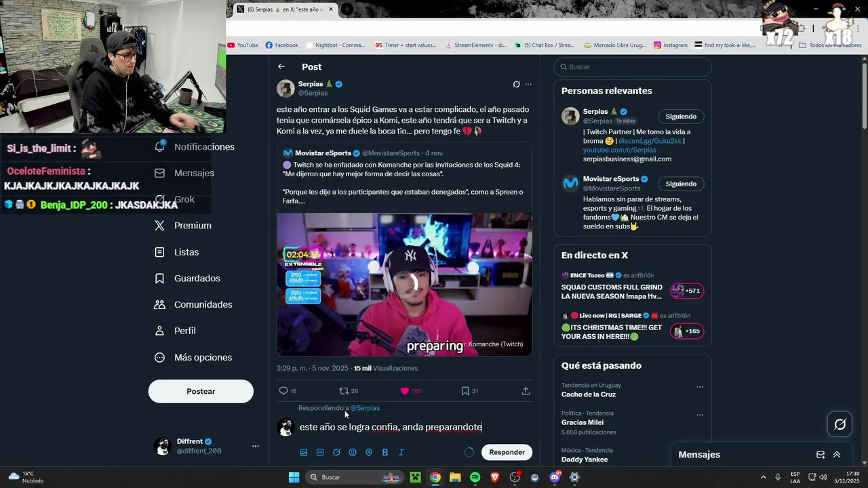Open Listas in the sidebar
The height and width of the screenshot is (488, 868).
(178, 252)
